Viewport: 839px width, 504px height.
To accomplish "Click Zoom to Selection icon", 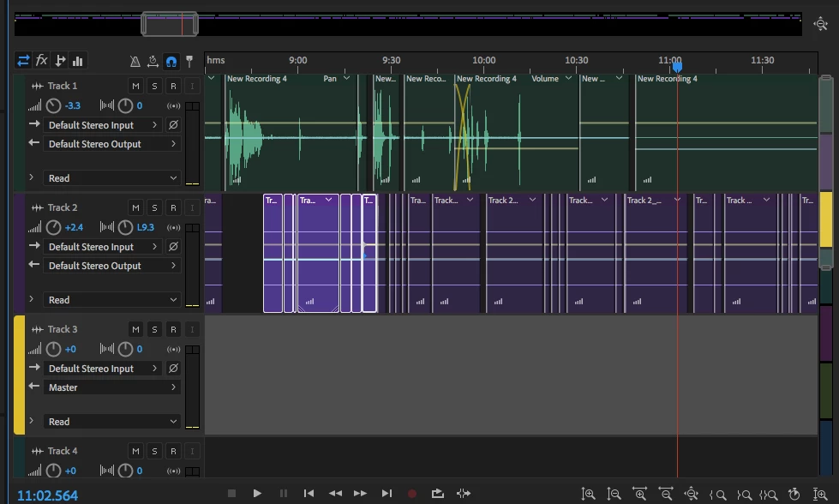I will 768,495.
